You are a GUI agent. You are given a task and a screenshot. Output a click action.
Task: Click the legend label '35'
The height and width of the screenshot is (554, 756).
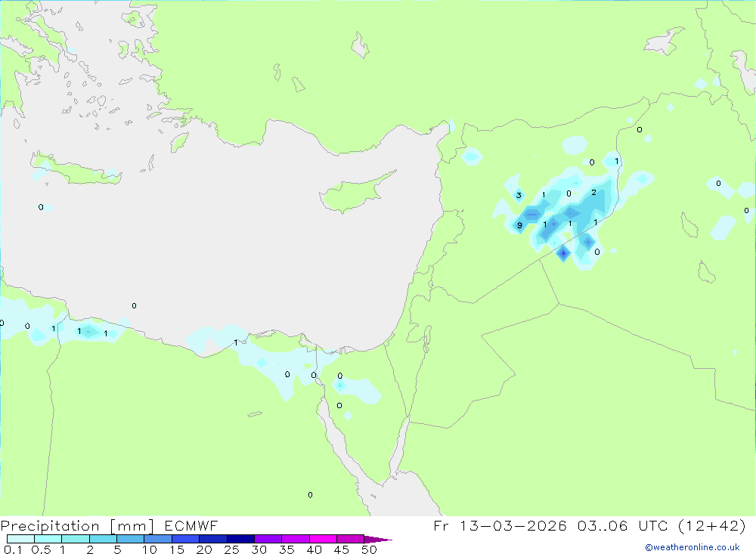pos(287,549)
